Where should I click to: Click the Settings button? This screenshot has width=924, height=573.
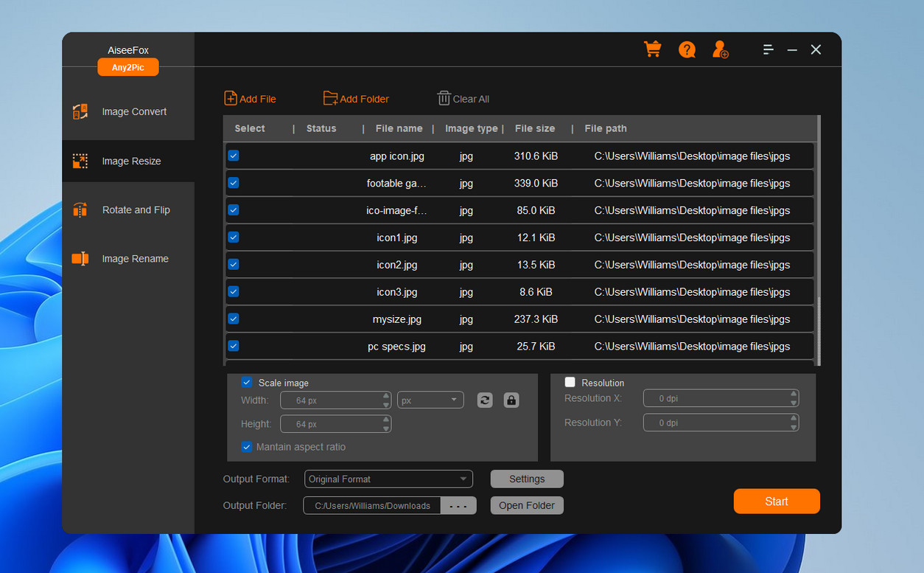(x=527, y=479)
